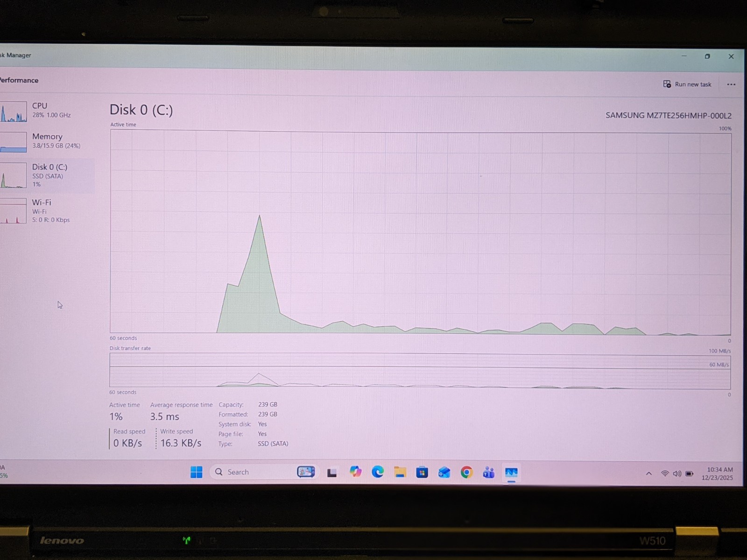747x560 pixels.
Task: Open Outlook from the taskbar
Action: click(444, 473)
